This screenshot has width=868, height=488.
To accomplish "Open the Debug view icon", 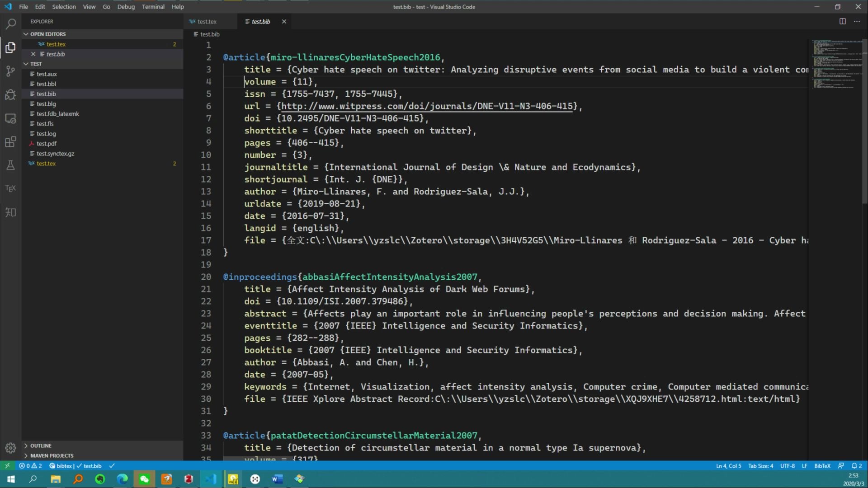I will 10,94.
